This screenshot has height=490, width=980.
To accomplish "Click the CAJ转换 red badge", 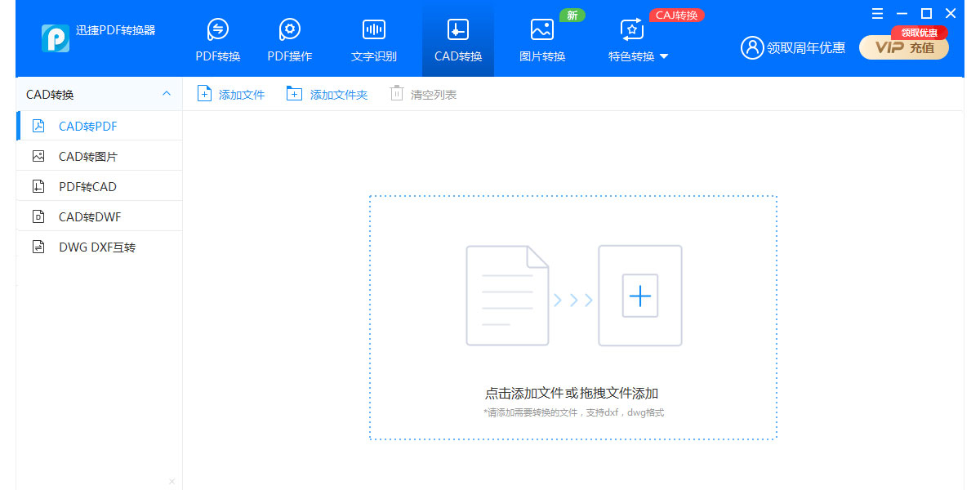I will point(676,15).
